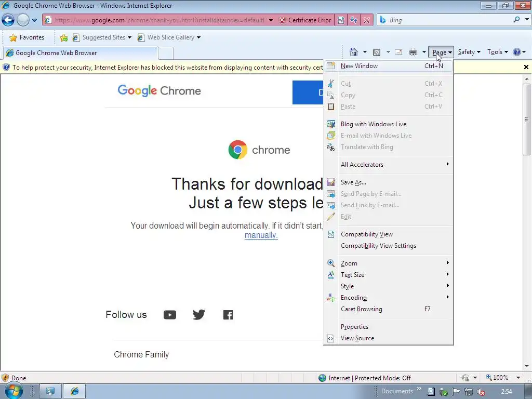The image size is (532, 399).
Task: Open Properties from Page menu
Action: 389,327
